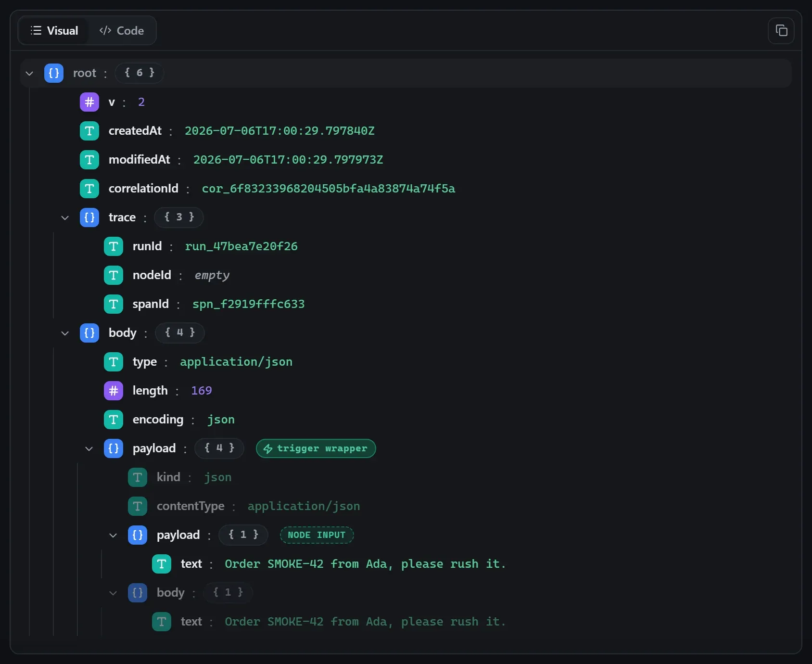Screen dimensions: 812x664
Task: Collapse the payload { 1 } chevron
Action: (x=113, y=535)
